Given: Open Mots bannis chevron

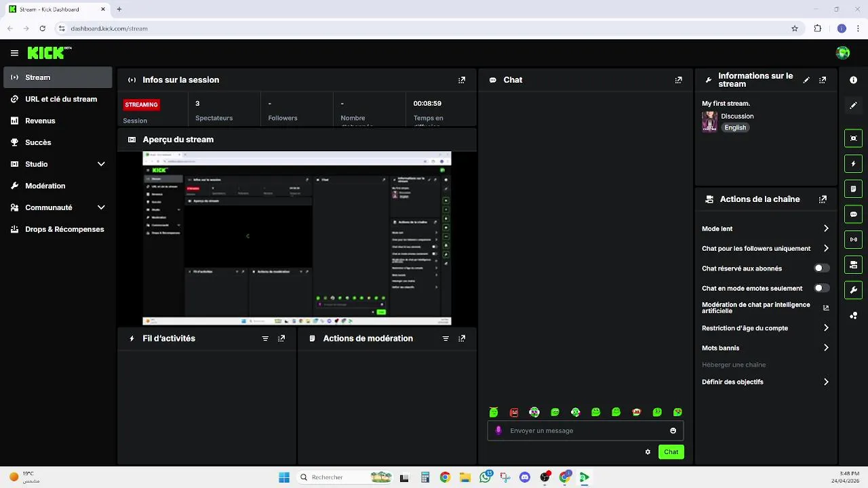Looking at the screenshot, I should [826, 348].
